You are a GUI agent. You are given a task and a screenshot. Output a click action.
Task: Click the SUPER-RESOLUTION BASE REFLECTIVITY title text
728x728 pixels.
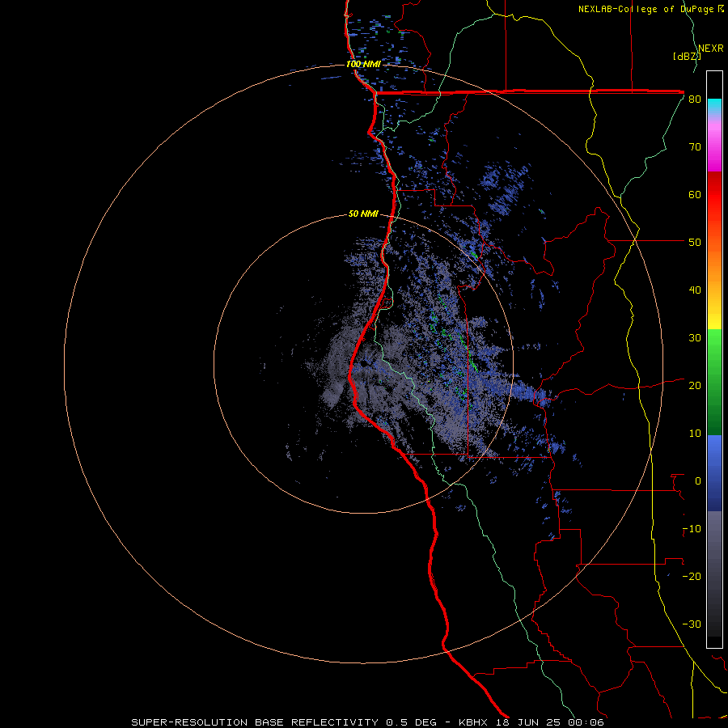pos(255,722)
